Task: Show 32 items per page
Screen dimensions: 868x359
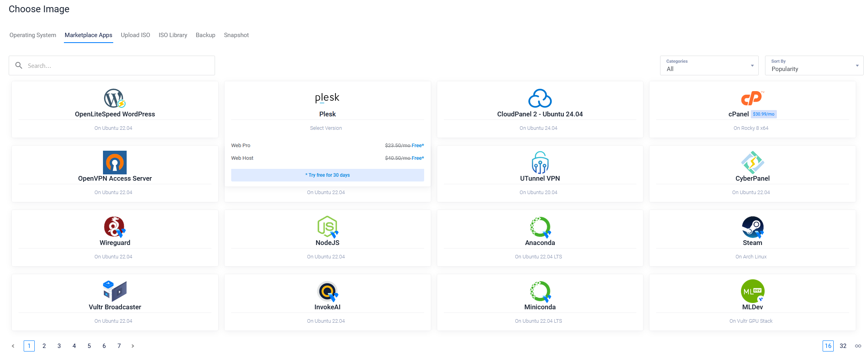Action: [843, 346]
